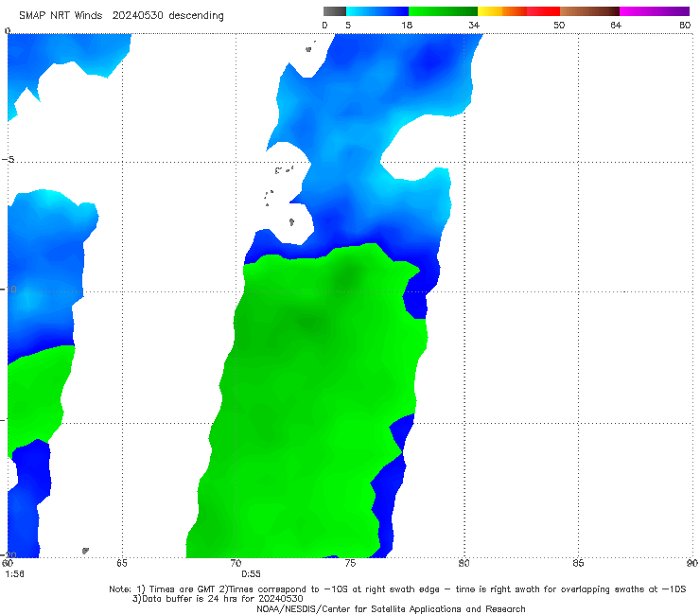Screen dimensions: 700x615
Task: Click the swath time label '0:55'
Action: click(x=251, y=574)
